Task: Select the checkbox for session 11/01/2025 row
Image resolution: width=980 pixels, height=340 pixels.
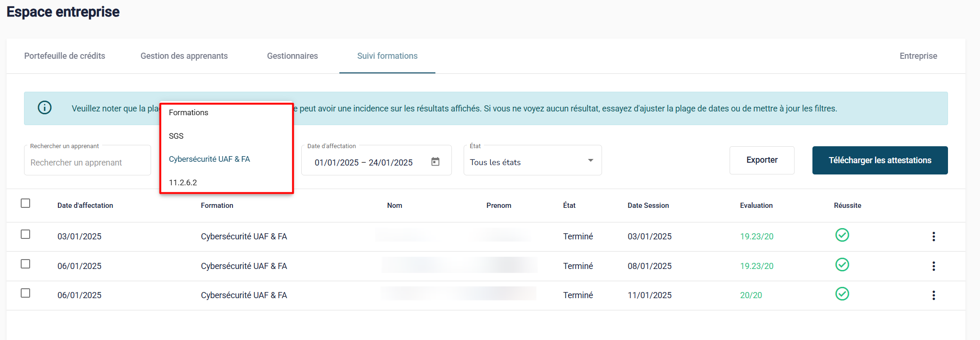Action: (25, 293)
